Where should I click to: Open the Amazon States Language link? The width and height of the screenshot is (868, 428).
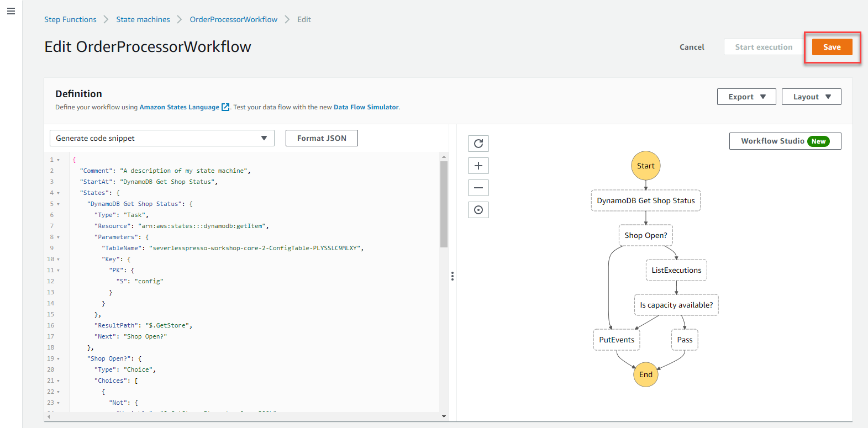[179, 107]
